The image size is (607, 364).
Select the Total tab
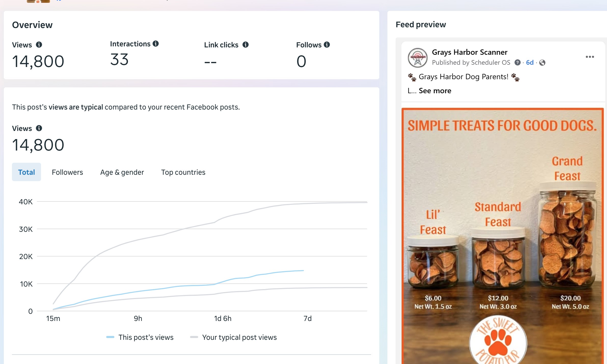pos(26,172)
